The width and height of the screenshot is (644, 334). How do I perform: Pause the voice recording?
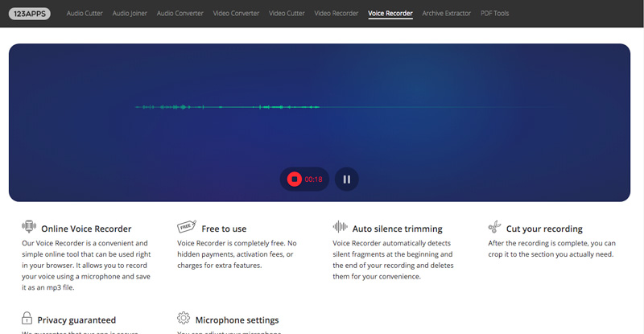(x=346, y=179)
